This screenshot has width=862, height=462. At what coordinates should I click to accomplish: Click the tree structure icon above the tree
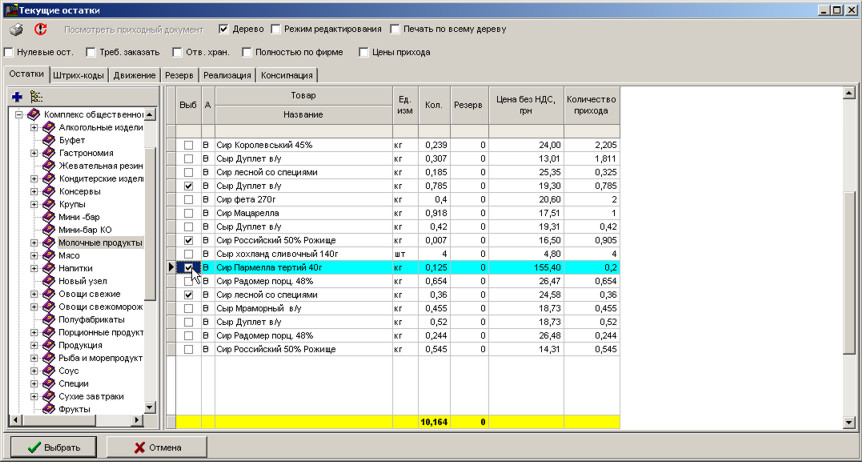(x=37, y=97)
